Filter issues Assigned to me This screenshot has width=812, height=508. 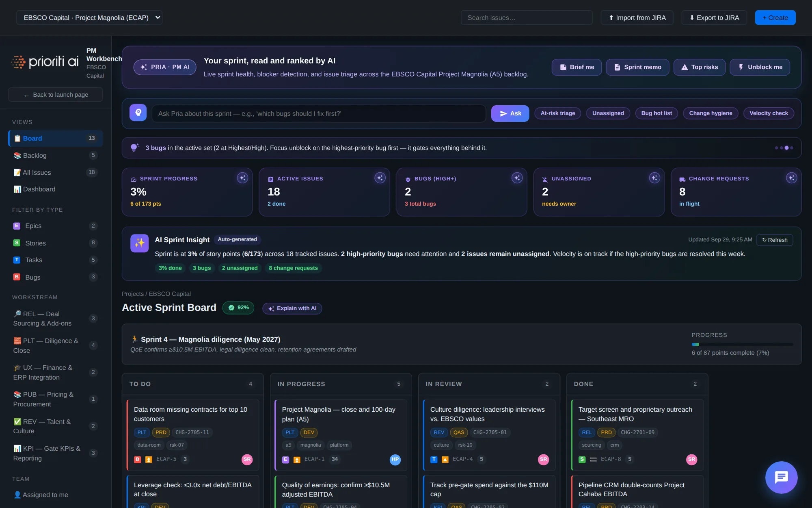56,495
